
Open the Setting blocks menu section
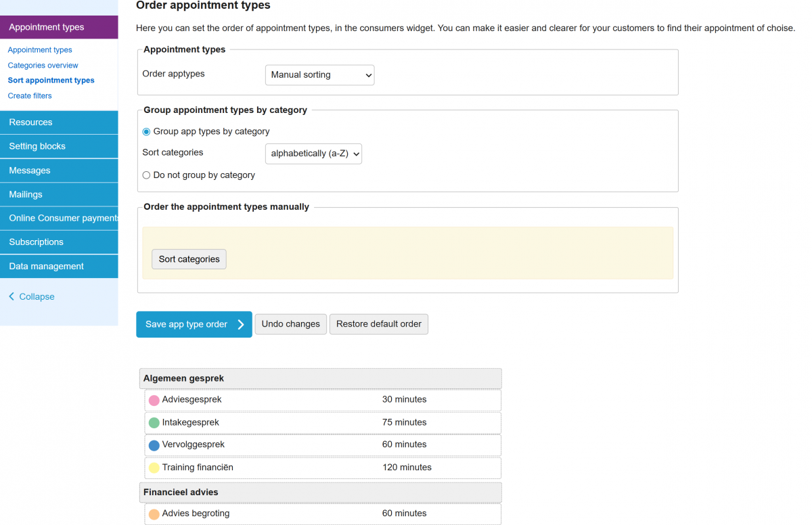click(x=59, y=146)
